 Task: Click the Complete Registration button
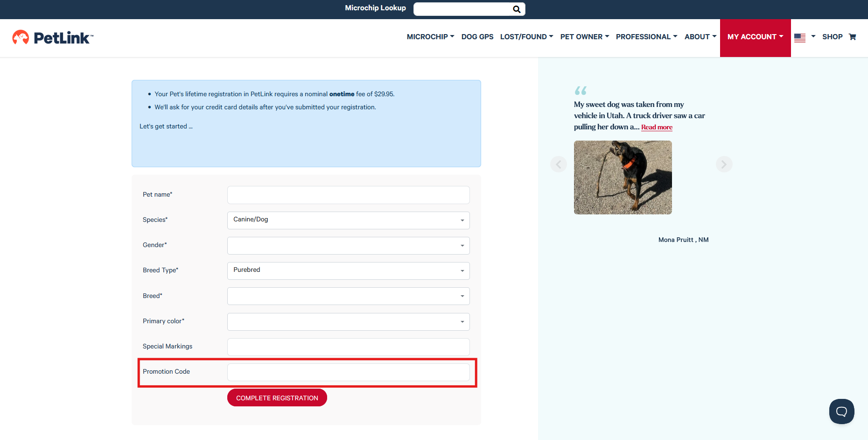point(277,397)
